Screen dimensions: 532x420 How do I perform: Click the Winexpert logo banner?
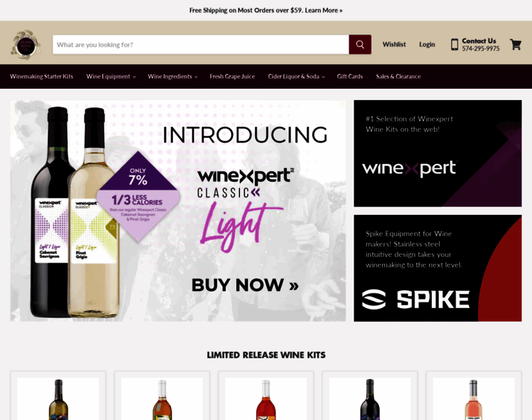437,153
